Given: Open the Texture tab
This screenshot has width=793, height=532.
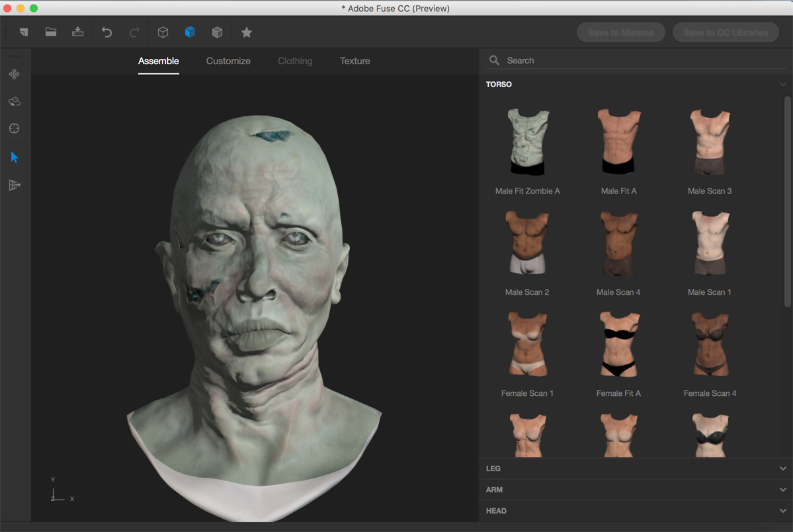Looking at the screenshot, I should (x=355, y=61).
